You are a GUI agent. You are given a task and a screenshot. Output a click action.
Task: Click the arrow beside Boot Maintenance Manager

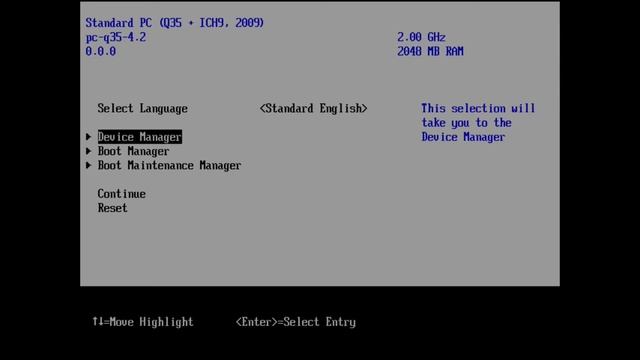click(x=89, y=165)
